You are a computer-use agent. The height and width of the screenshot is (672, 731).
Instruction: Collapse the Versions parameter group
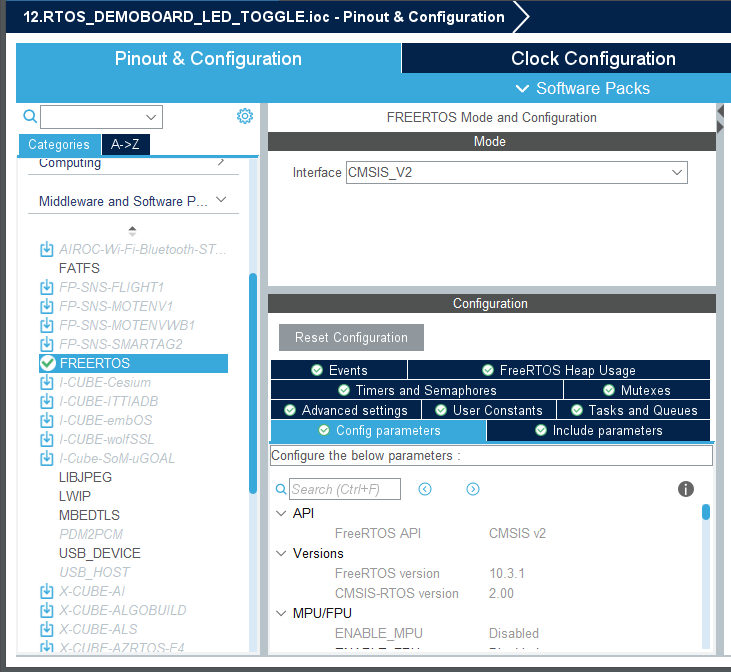click(281, 554)
